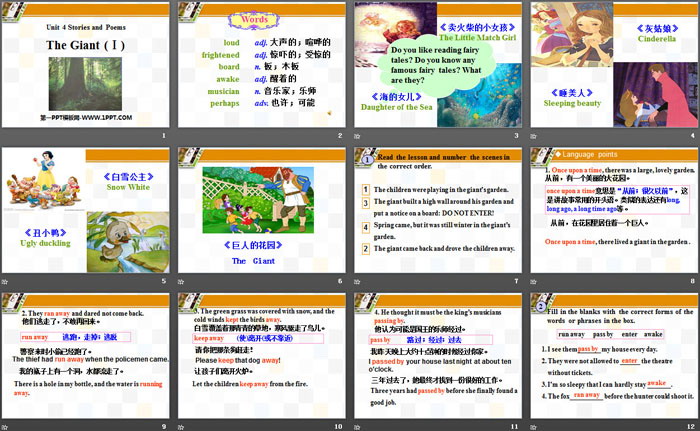Viewport: 700px width, 431px height.
Task: Click the animation star icon under slide 7
Action: pyautogui.click(x=357, y=281)
